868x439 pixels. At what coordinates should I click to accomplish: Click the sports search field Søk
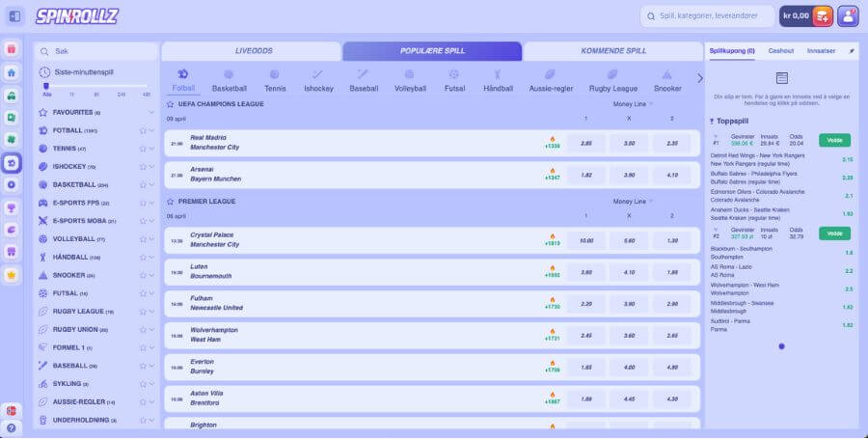[x=95, y=51]
